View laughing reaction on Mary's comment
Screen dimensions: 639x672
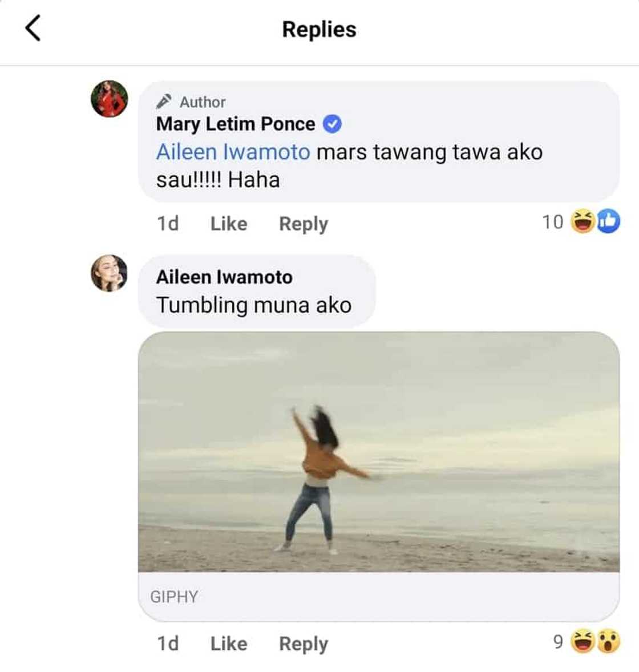(584, 222)
